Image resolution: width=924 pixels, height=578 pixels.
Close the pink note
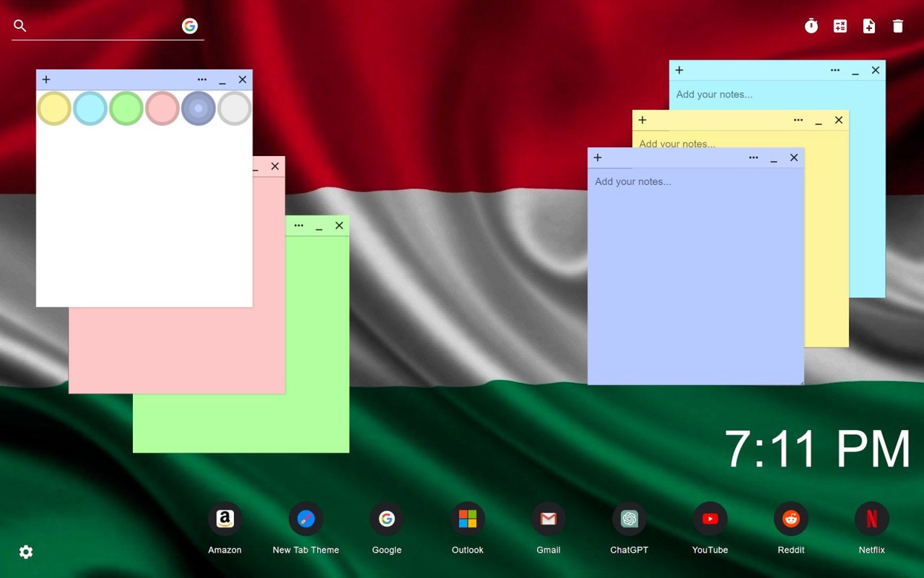275,166
